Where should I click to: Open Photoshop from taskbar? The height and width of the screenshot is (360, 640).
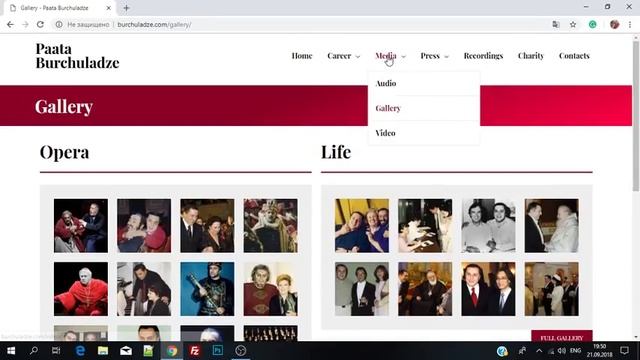[x=218, y=351]
